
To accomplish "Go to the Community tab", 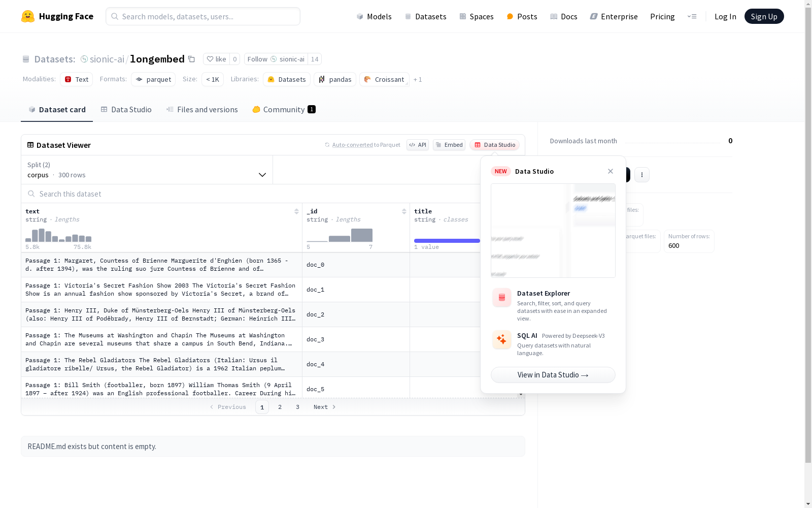I will tap(284, 110).
